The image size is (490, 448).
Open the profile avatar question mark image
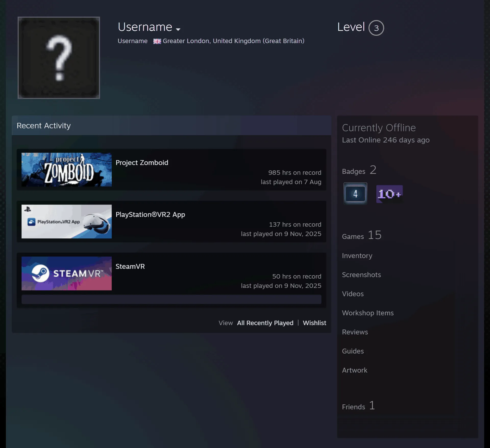point(59,58)
